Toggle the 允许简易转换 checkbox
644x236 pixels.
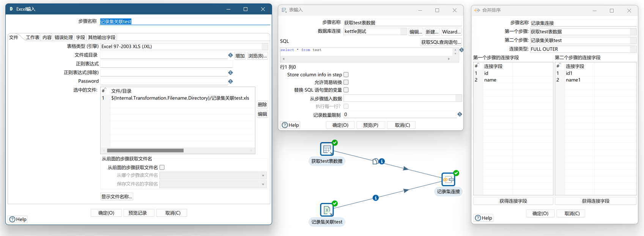click(x=346, y=82)
